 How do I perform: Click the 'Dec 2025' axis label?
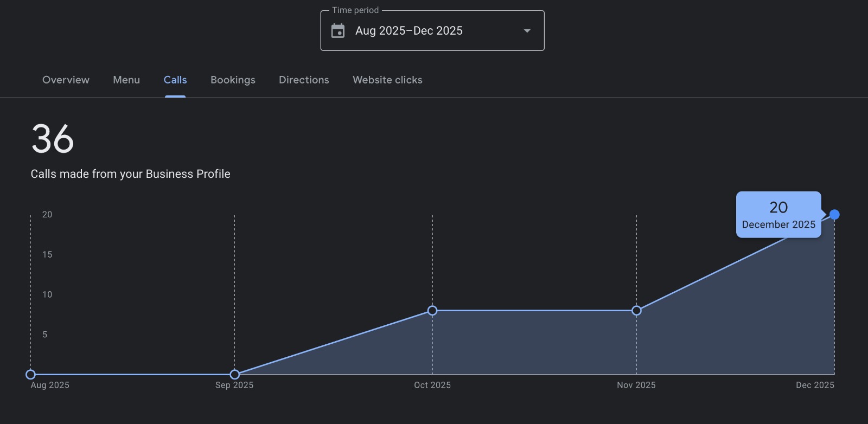click(x=815, y=385)
